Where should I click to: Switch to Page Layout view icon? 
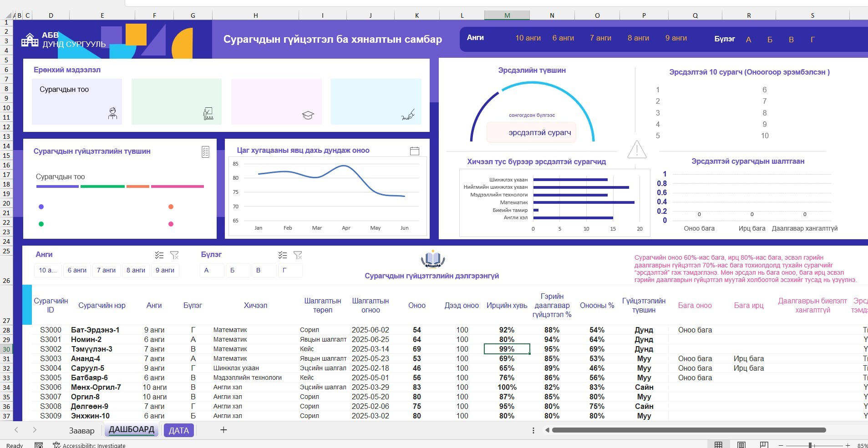(741, 445)
